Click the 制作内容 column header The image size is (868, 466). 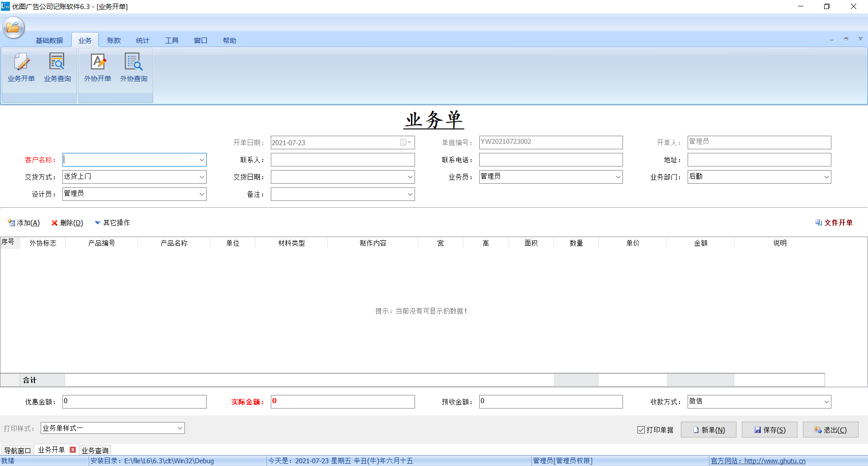(373, 243)
